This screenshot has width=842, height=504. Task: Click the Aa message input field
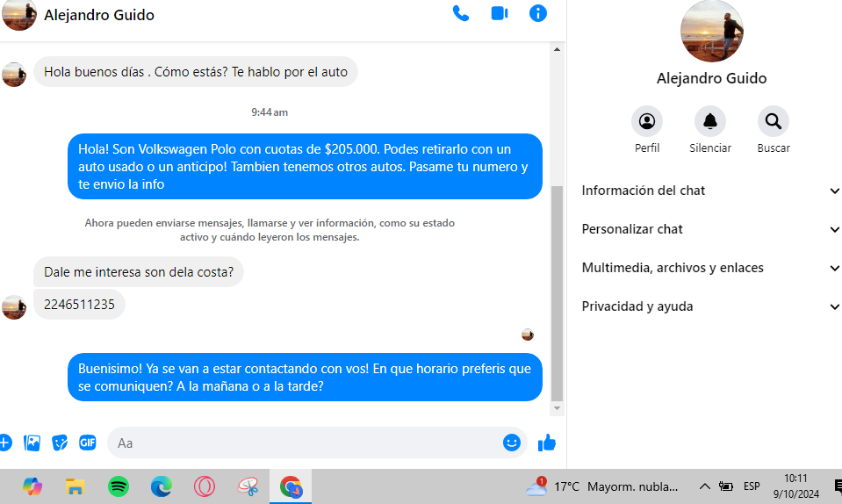coord(307,443)
